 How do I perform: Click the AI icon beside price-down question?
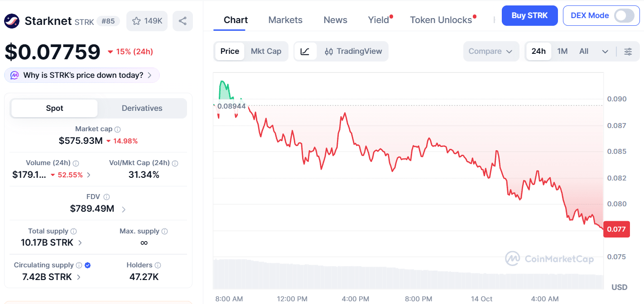coord(14,75)
